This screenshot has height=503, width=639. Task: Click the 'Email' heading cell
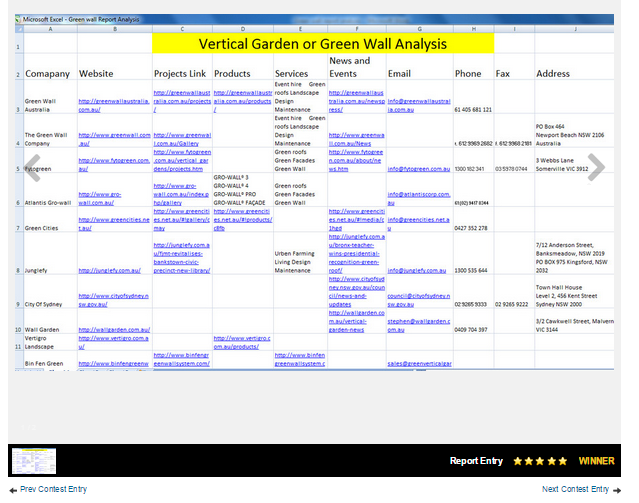(420, 66)
